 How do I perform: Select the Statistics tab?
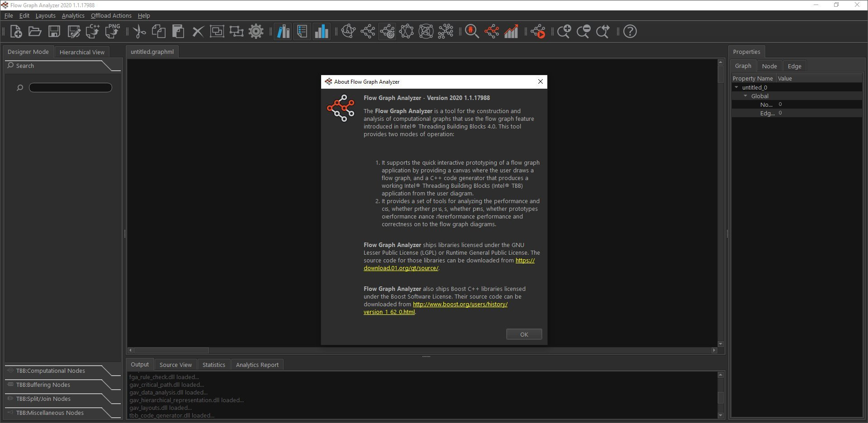pyautogui.click(x=213, y=364)
